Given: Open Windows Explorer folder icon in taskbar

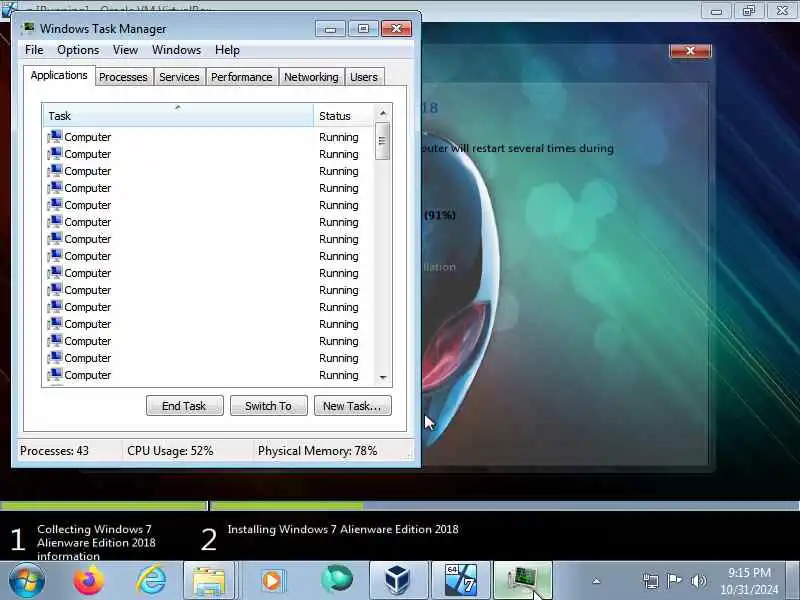Looking at the screenshot, I should click(x=209, y=581).
